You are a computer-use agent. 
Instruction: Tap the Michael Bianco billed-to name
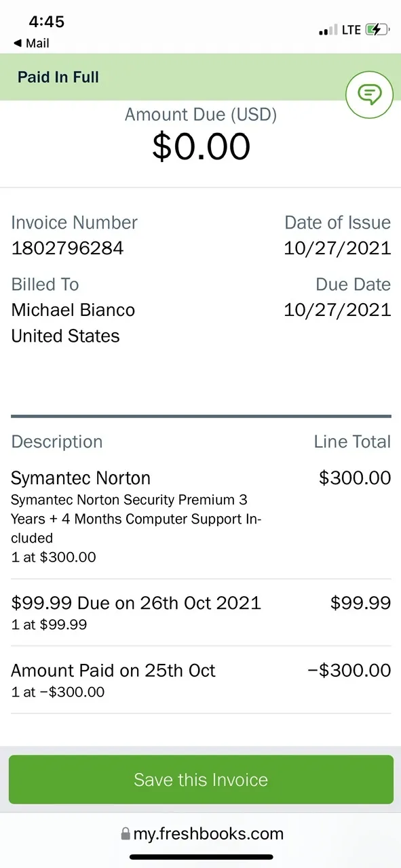[x=73, y=310]
